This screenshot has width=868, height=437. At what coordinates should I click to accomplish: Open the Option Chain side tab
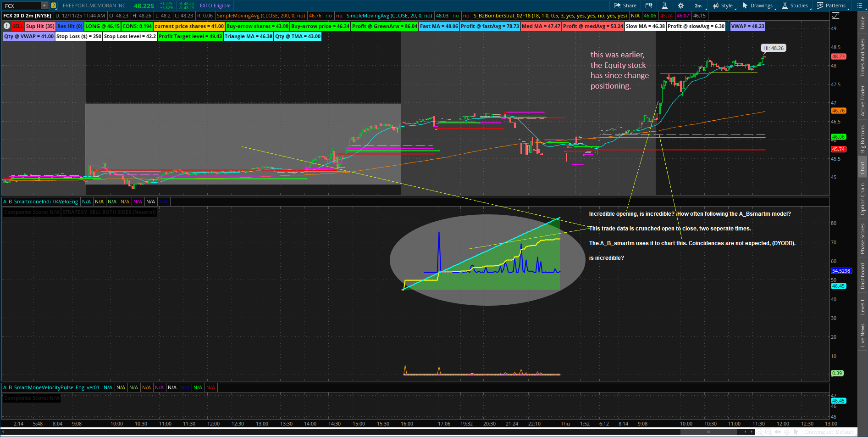(x=862, y=199)
